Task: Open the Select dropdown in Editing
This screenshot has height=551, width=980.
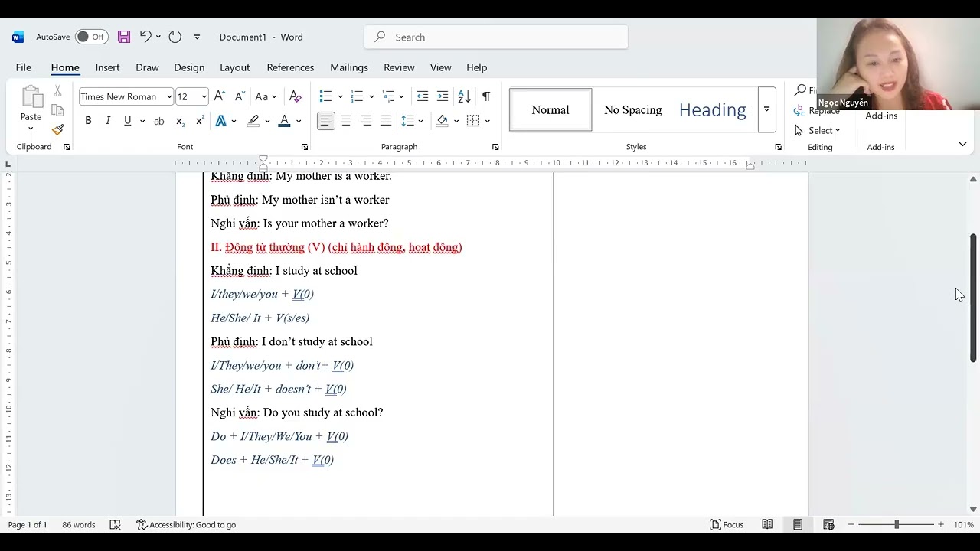Action: pyautogui.click(x=818, y=130)
